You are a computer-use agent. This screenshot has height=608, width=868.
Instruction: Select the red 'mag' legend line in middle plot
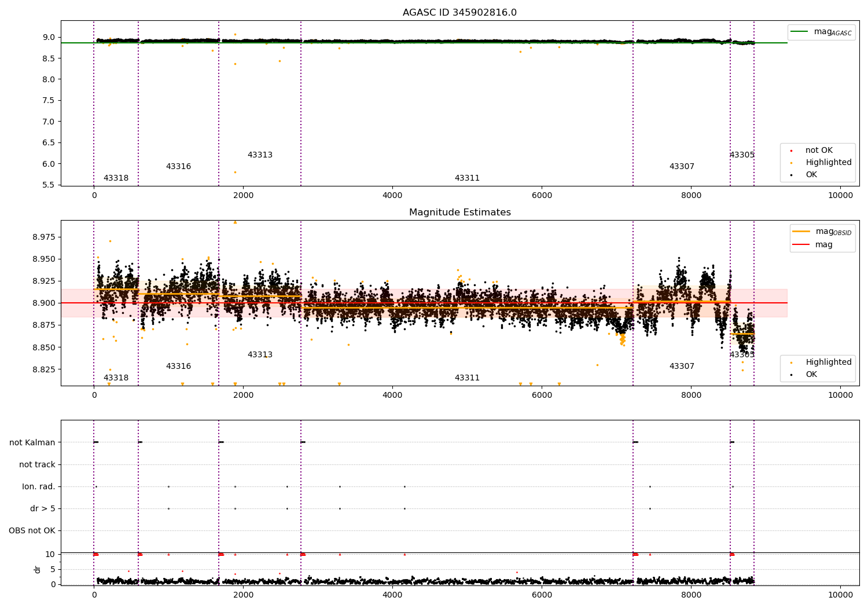[x=801, y=244]
